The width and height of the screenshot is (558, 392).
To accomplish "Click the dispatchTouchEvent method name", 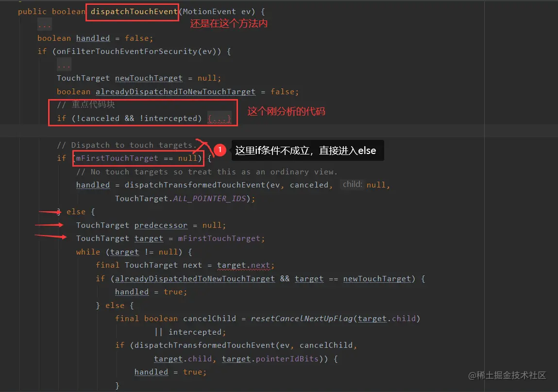I will click(134, 11).
